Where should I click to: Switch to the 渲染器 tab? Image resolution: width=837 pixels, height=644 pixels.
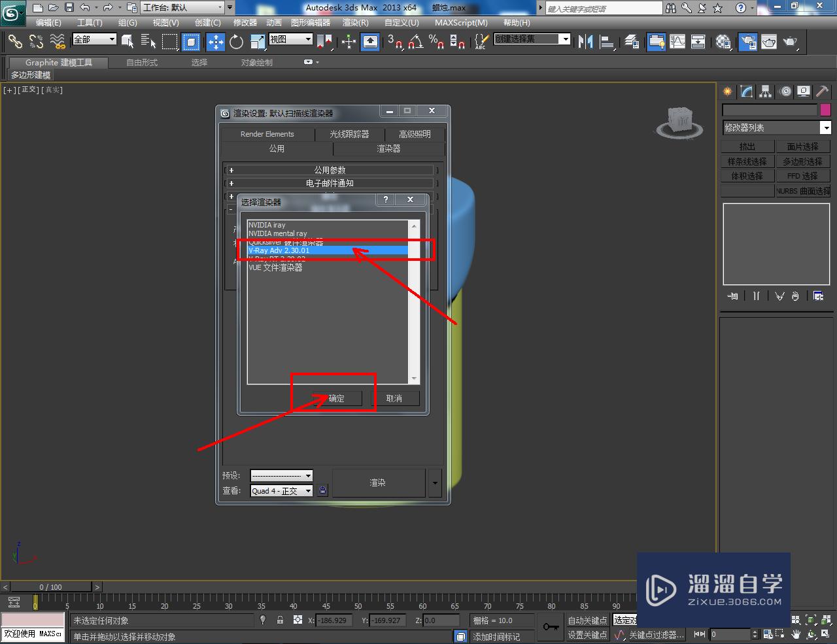tap(388, 149)
